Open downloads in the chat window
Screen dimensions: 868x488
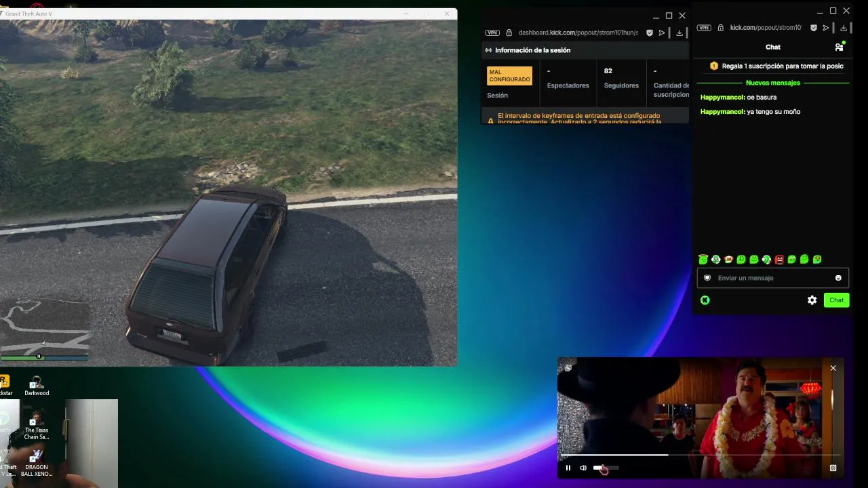[844, 28]
